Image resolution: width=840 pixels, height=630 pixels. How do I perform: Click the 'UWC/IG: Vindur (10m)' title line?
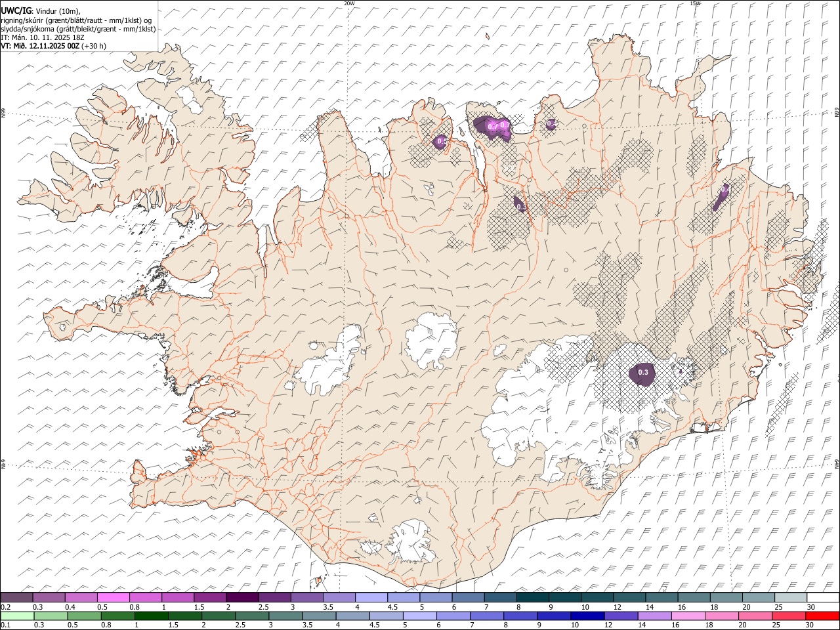[x=40, y=11]
